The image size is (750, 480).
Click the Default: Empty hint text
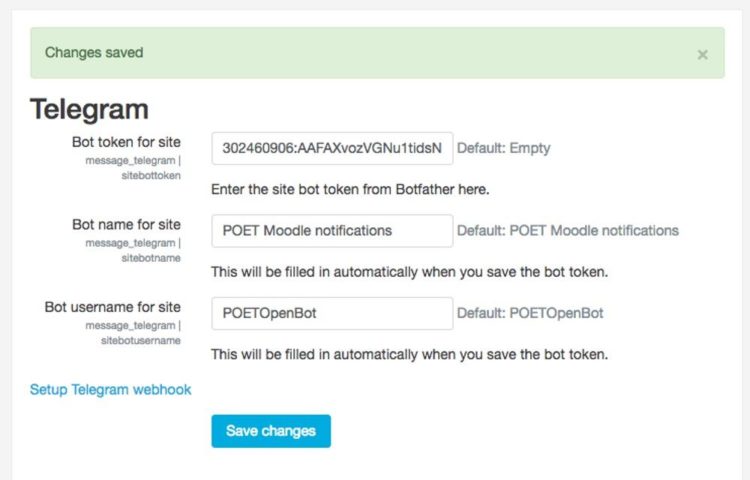504,148
